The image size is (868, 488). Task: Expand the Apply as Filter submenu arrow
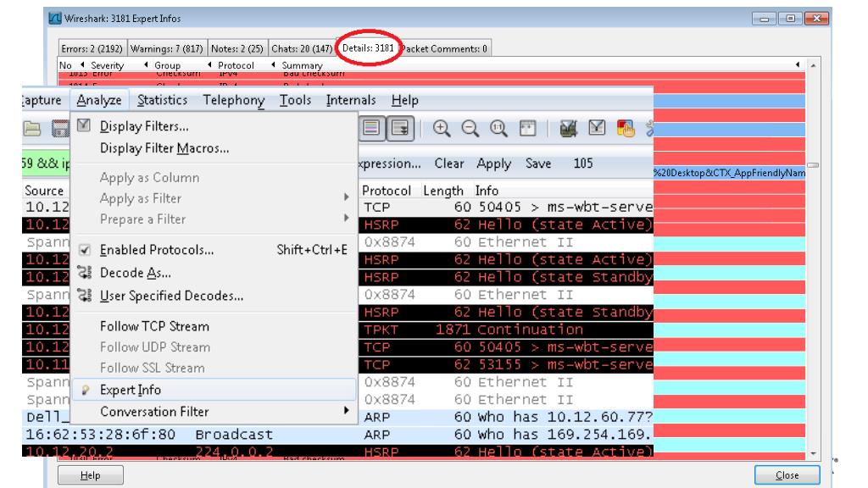click(346, 197)
